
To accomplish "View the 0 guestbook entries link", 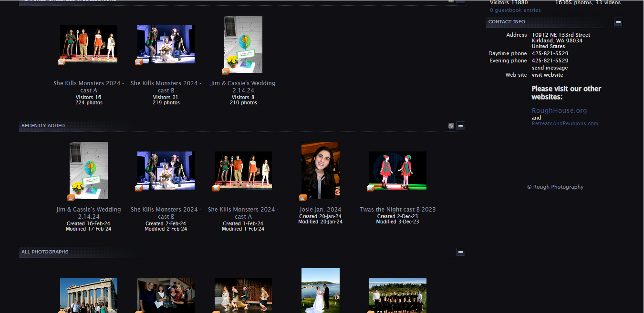I will click(x=515, y=10).
